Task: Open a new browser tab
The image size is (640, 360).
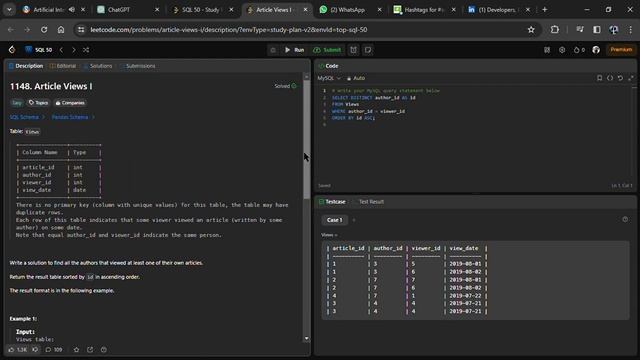Action: 544,9
